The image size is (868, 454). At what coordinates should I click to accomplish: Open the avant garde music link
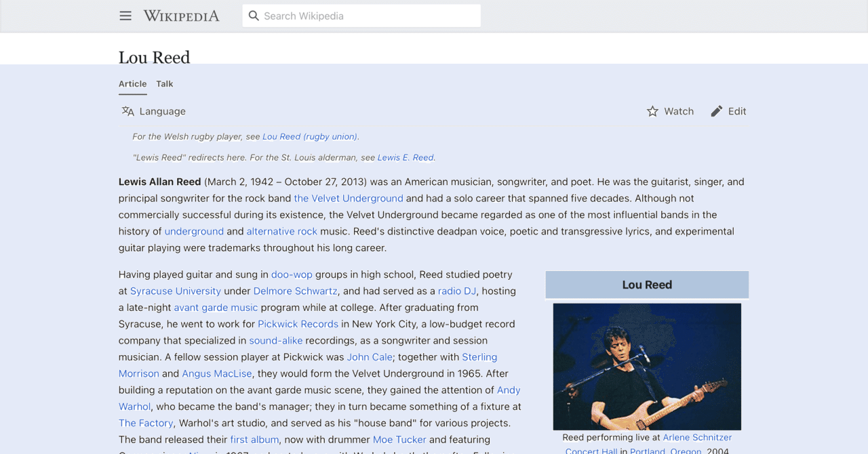click(216, 308)
